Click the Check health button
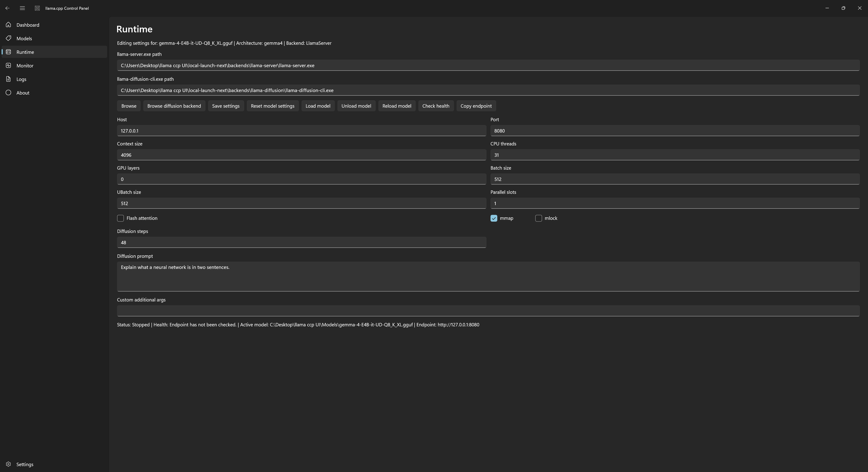Image resolution: width=868 pixels, height=472 pixels. [436, 106]
